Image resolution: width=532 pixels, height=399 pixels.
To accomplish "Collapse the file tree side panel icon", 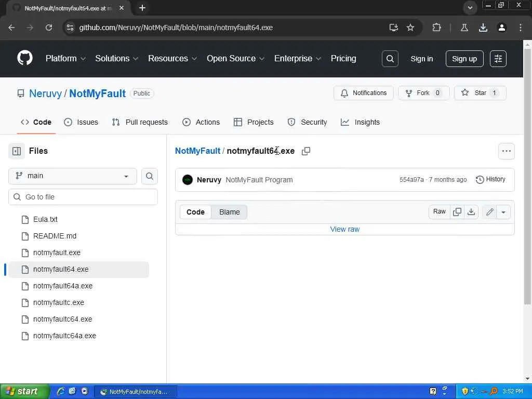I will (x=17, y=151).
